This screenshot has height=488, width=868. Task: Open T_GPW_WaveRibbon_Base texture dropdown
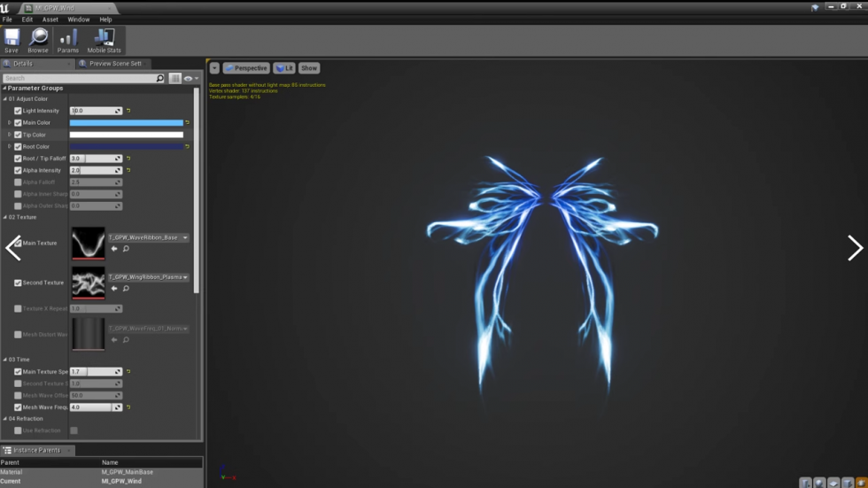(149, 237)
